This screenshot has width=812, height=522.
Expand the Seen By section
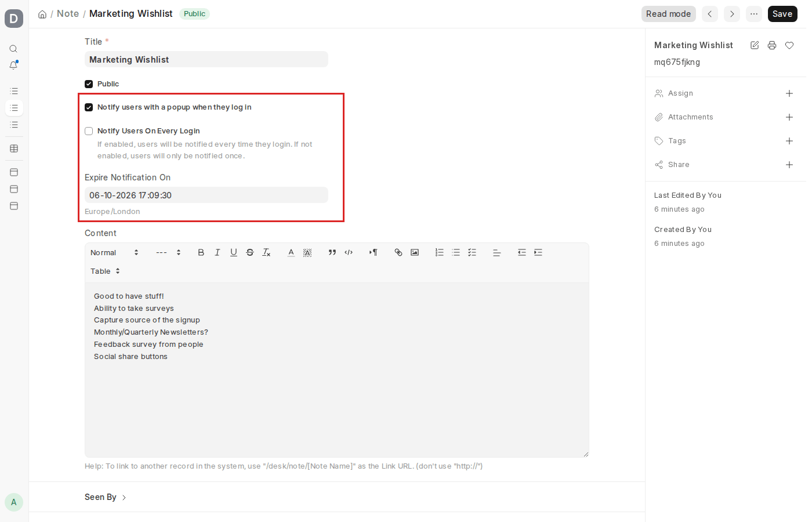pyautogui.click(x=106, y=497)
